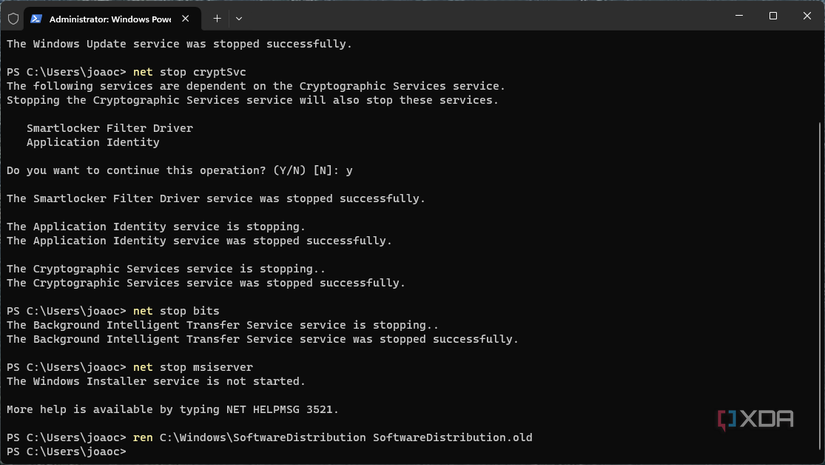Close the terminal window
This screenshot has height=465, width=825.
click(x=807, y=16)
